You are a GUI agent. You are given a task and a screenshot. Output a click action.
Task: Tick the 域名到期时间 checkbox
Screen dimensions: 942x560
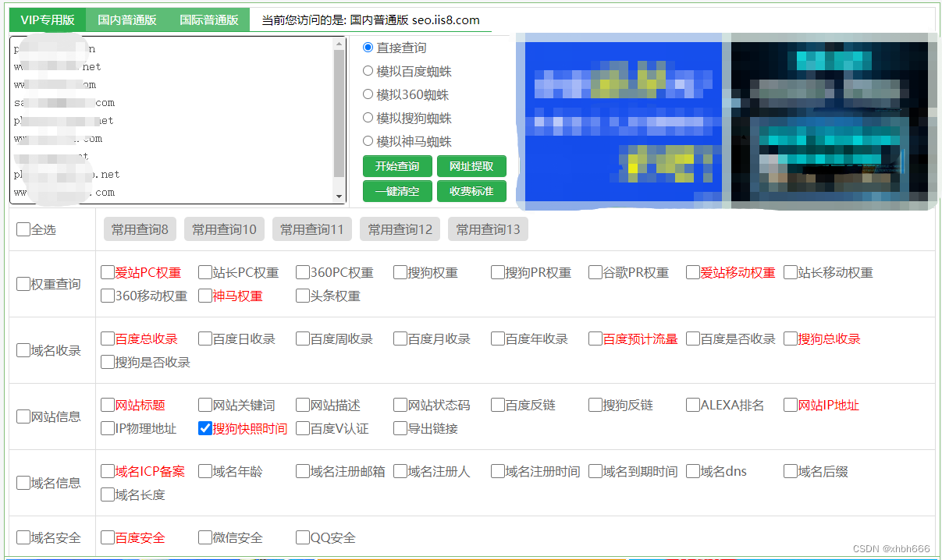pyautogui.click(x=595, y=471)
